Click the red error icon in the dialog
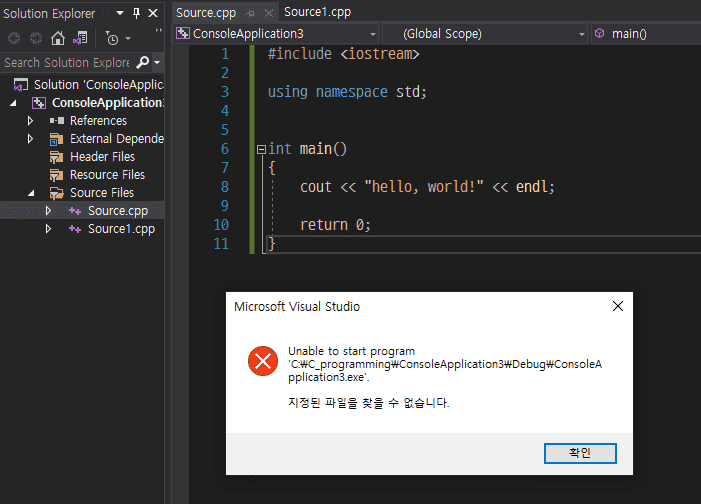This screenshot has width=701, height=504. 263,361
